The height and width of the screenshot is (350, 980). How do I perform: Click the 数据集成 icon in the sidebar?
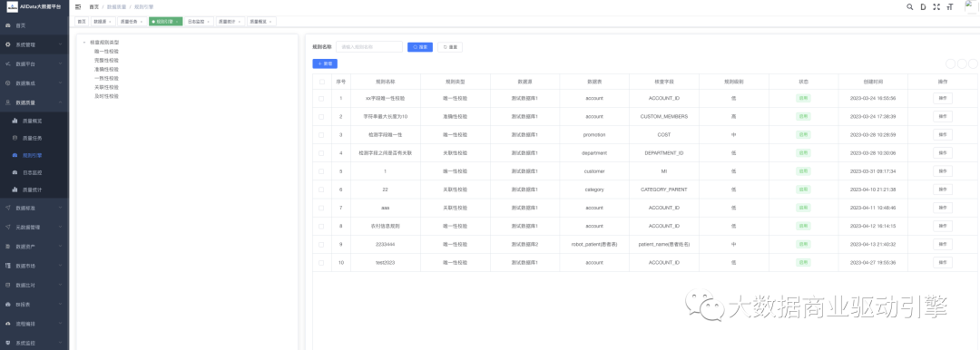coord(7,83)
